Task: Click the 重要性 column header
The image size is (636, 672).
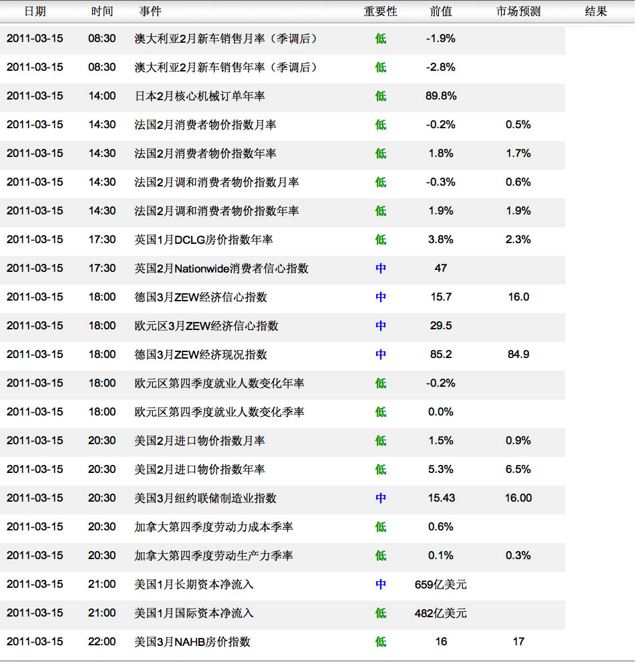Action: click(x=380, y=11)
